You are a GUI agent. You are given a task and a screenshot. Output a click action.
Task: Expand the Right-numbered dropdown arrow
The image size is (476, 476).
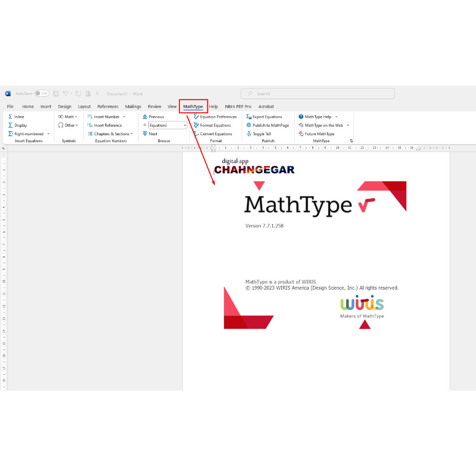pyautogui.click(x=48, y=134)
